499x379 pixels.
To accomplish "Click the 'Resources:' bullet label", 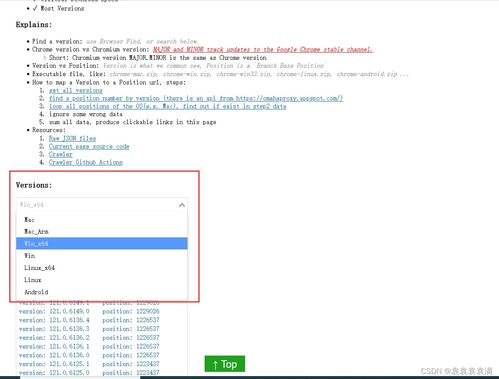I will pyautogui.click(x=49, y=130).
